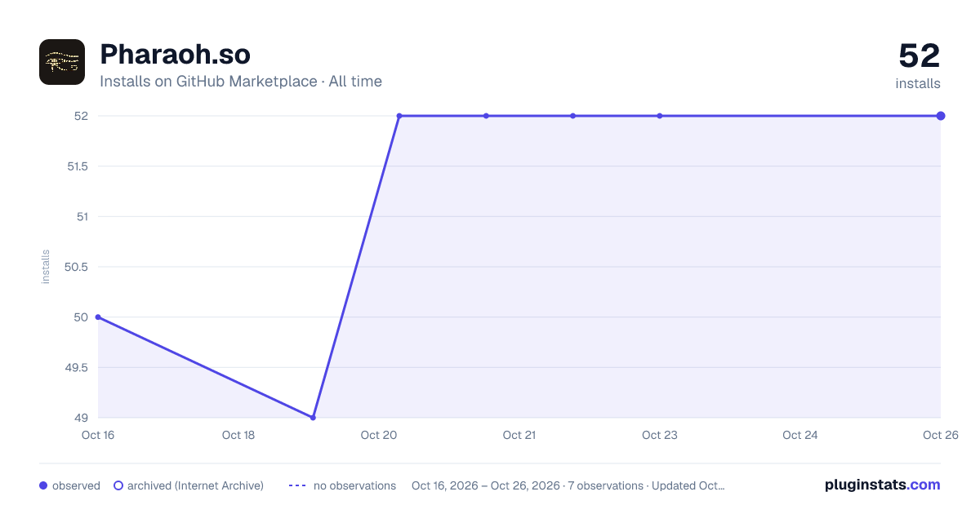Select the lowest data point at 49
Screen dimensions: 980x514
tap(314, 418)
